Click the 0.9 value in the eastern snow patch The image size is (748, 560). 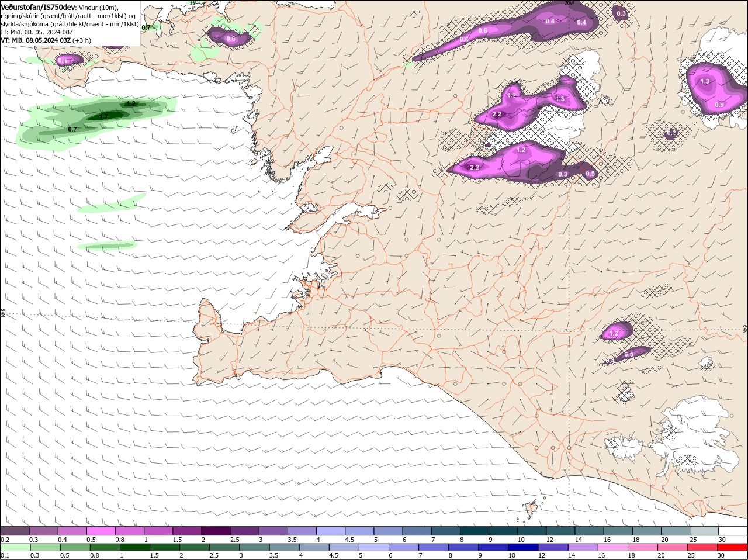point(719,105)
